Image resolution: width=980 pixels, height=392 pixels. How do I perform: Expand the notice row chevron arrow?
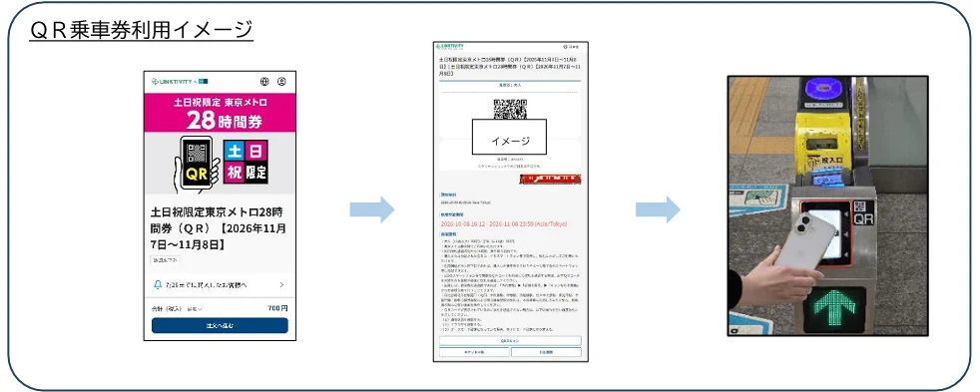(x=281, y=284)
